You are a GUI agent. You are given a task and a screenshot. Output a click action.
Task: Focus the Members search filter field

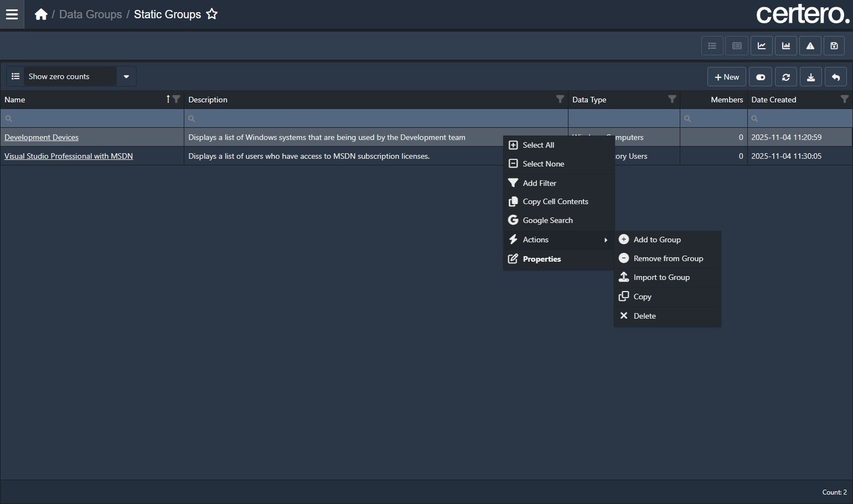(x=714, y=118)
